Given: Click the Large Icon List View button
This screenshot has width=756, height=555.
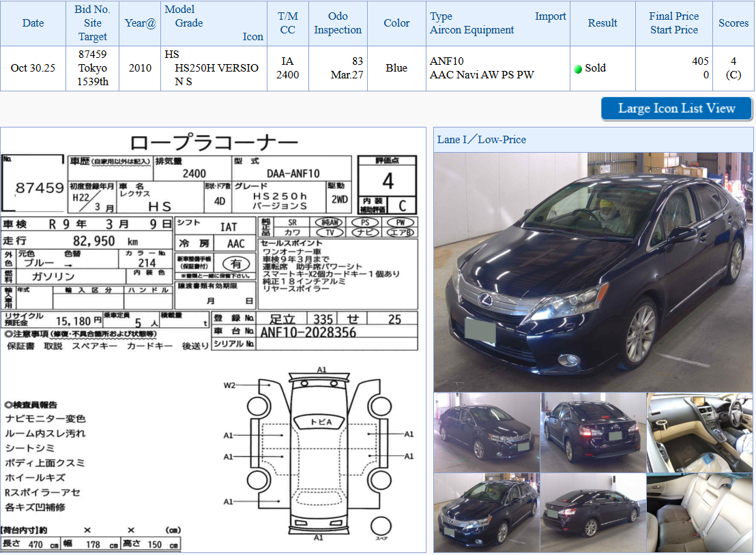Looking at the screenshot, I should [676, 108].
